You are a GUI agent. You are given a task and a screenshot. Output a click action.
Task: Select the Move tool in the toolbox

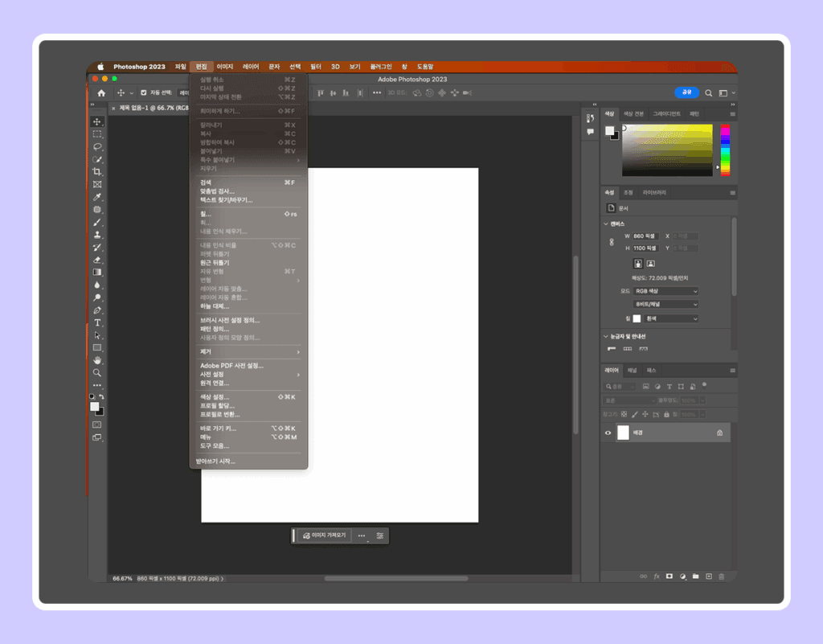[x=97, y=121]
